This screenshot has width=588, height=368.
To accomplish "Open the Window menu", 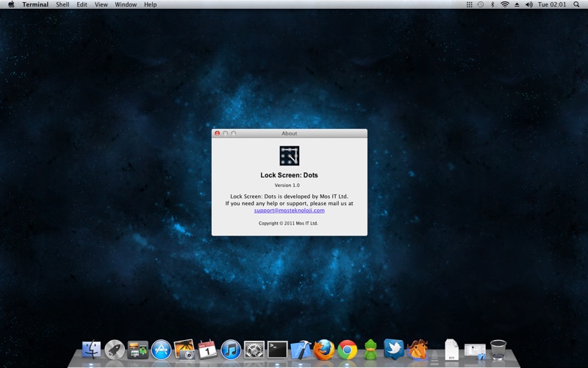I will 126,4.
